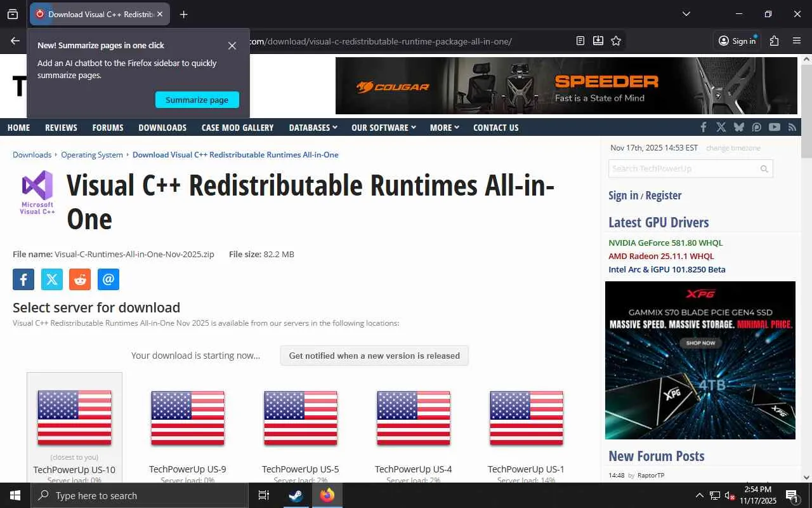Click the tray-with-arrow icon in address bar

click(598, 41)
